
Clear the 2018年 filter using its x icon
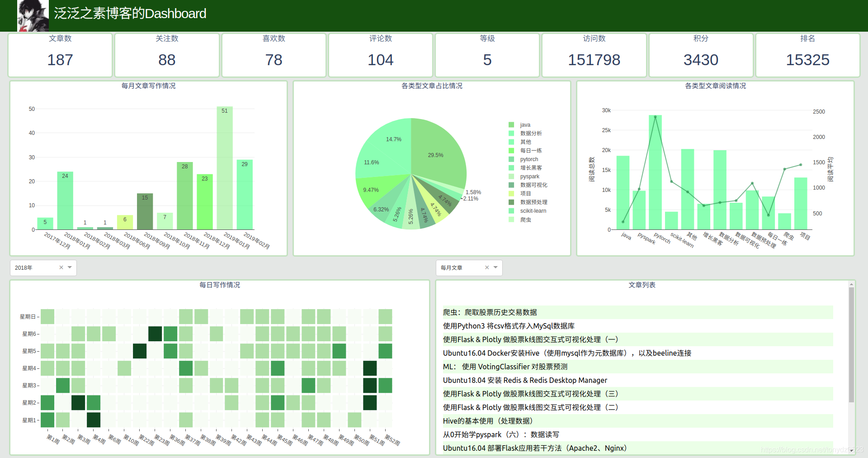click(x=61, y=267)
